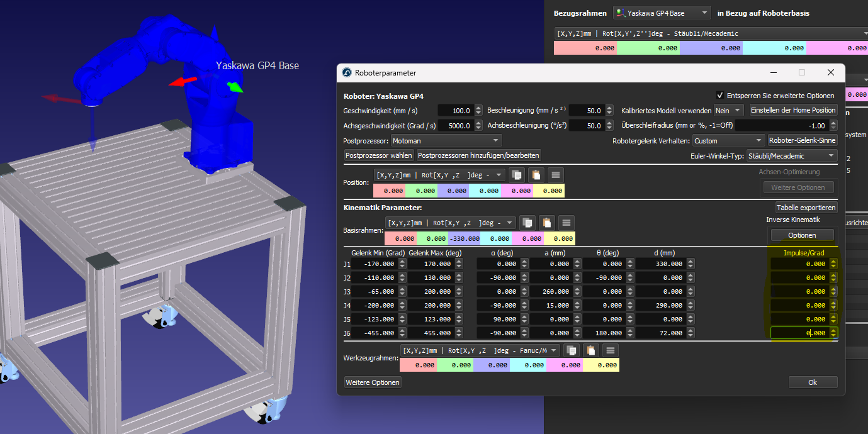This screenshot has height=434, width=868.
Task: Click 'Tabelle exportieren' button
Action: (x=806, y=208)
